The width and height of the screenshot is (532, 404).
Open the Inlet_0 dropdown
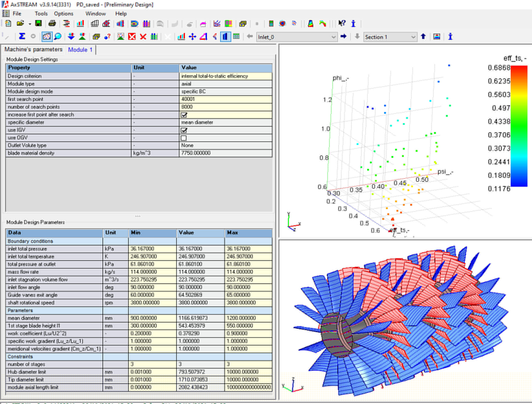pyautogui.click(x=333, y=37)
